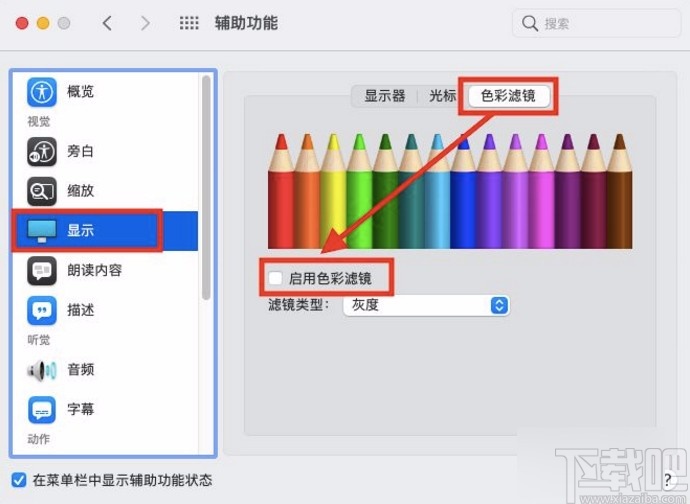Go forward with the right chevron
Image resolution: width=690 pixels, height=504 pixels.
[x=145, y=23]
